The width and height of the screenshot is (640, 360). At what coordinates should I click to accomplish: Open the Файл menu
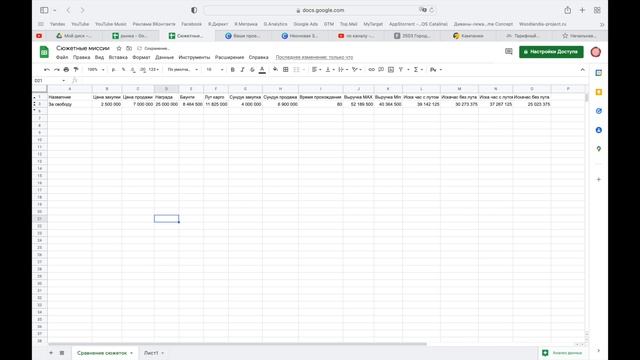[x=62, y=58]
